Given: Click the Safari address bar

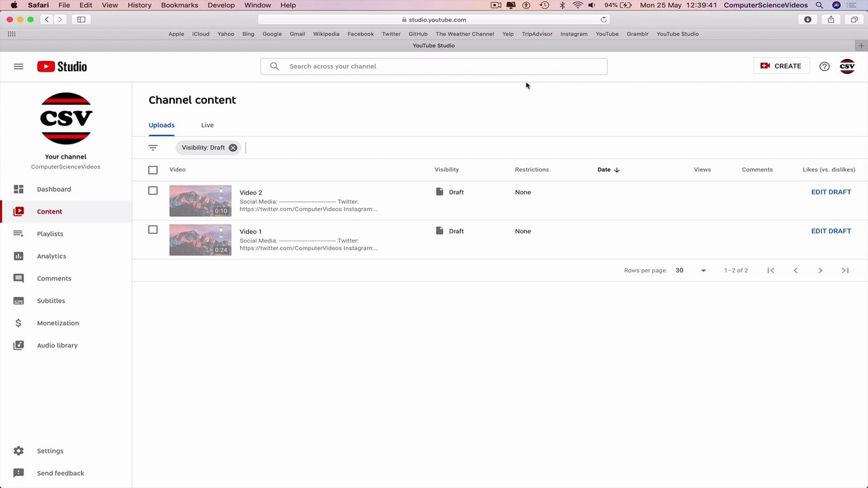Looking at the screenshot, I should [x=434, y=20].
